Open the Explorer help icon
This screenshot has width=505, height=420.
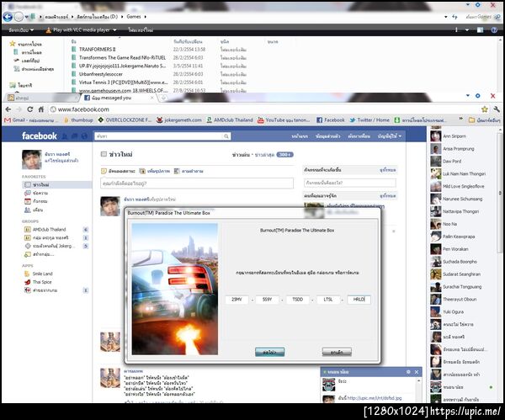tap(494, 30)
